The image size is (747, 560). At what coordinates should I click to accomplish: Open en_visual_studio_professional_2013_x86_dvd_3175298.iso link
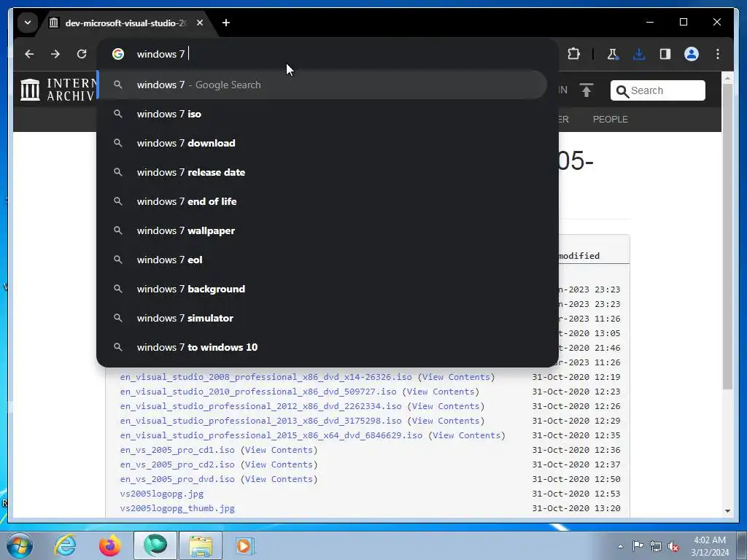[x=260, y=421]
